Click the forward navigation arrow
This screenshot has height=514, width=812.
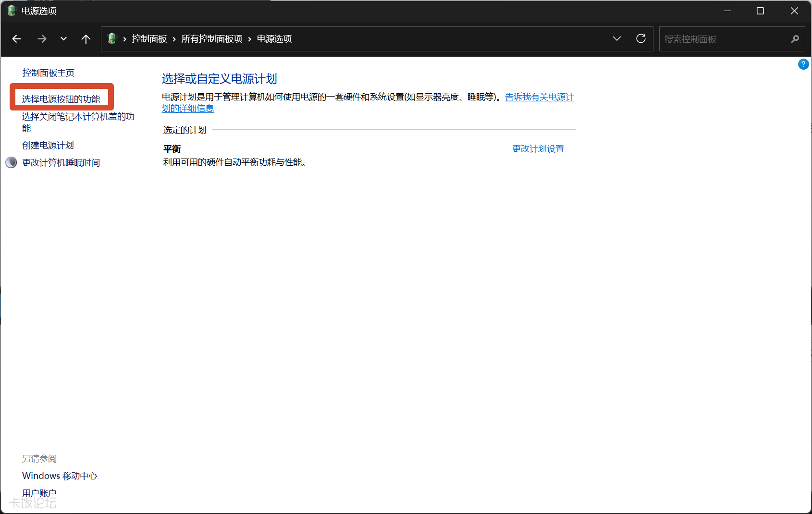click(x=42, y=39)
